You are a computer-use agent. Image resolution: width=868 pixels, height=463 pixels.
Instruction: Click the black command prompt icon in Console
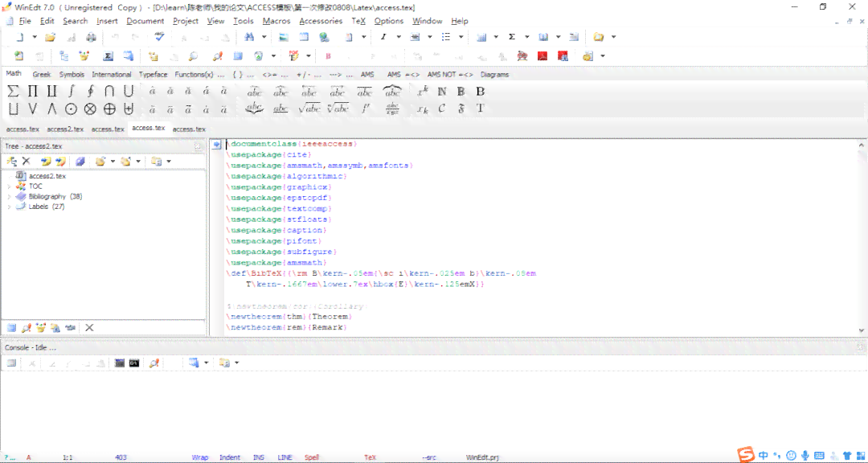point(133,363)
